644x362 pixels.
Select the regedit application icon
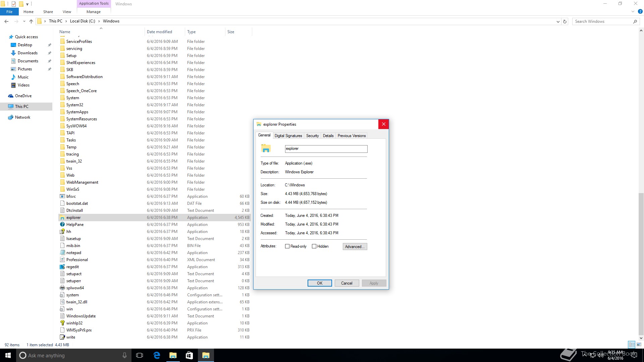click(62, 267)
